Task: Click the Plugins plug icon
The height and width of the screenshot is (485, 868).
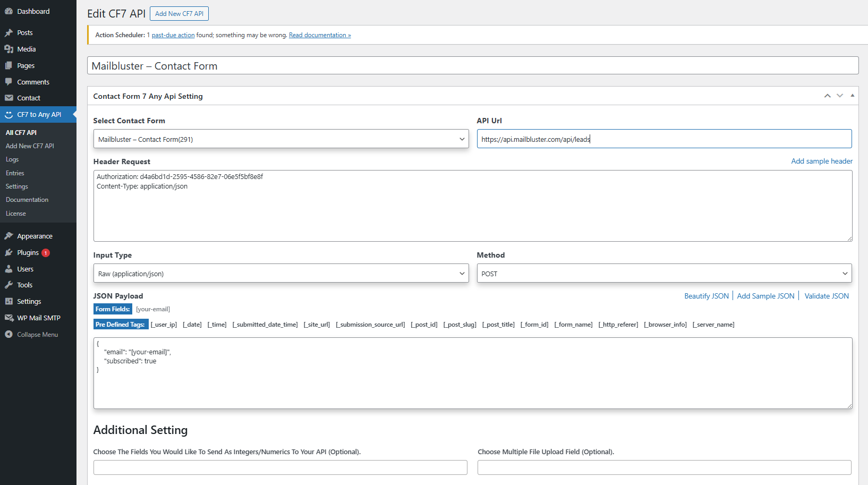Action: tap(8, 252)
